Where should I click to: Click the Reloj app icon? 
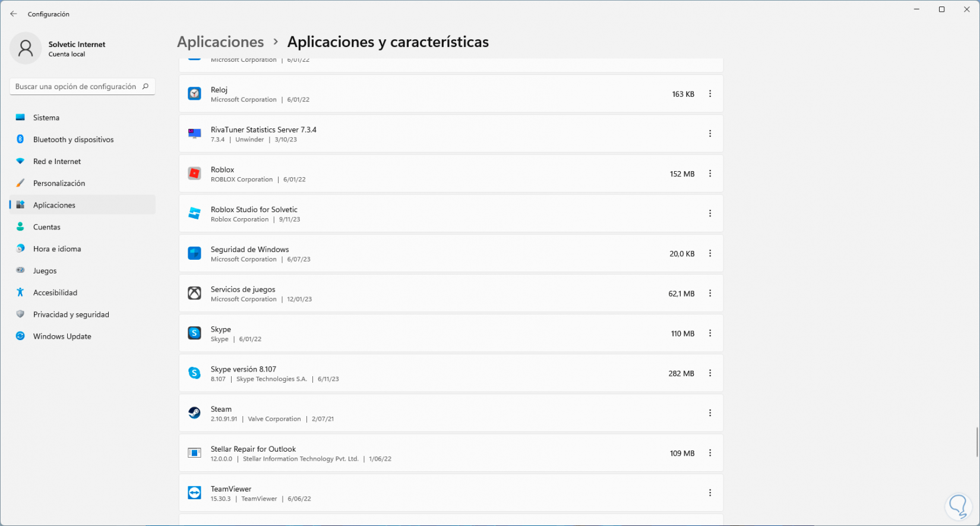point(194,94)
